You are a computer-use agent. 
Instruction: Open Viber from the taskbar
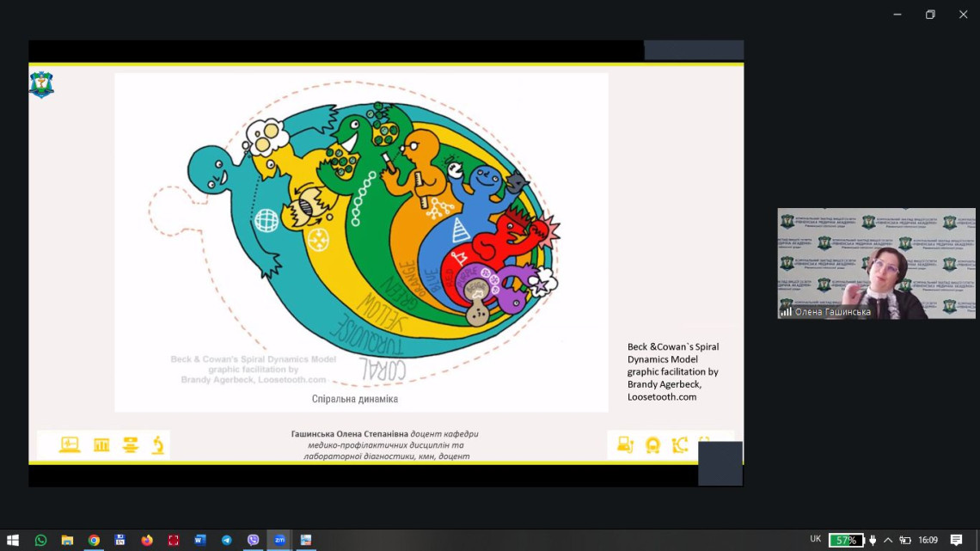coord(253,541)
